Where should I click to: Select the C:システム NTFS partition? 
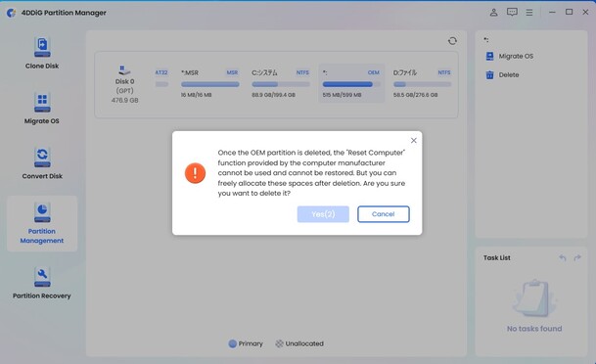click(x=281, y=83)
